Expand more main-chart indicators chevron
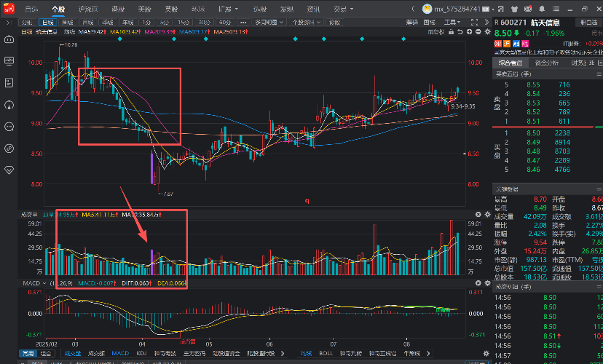Viewport: 603px width, 364px height. [x=428, y=353]
